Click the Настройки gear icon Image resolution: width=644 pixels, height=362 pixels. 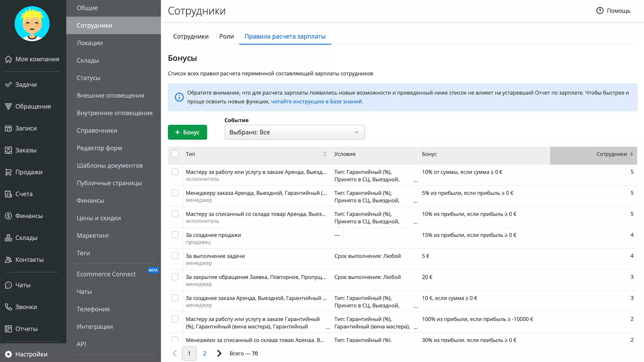(x=8, y=354)
